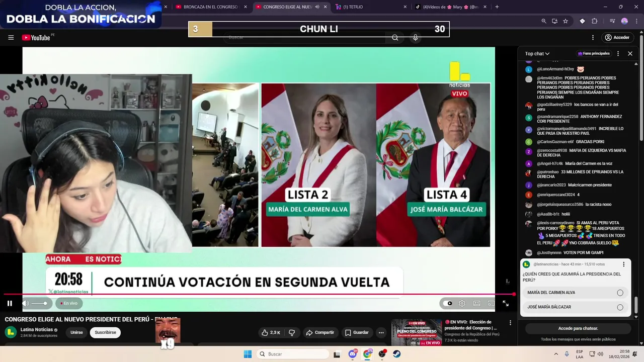Adjust the video volume slider
The width and height of the screenshot is (644, 362).
39,303
